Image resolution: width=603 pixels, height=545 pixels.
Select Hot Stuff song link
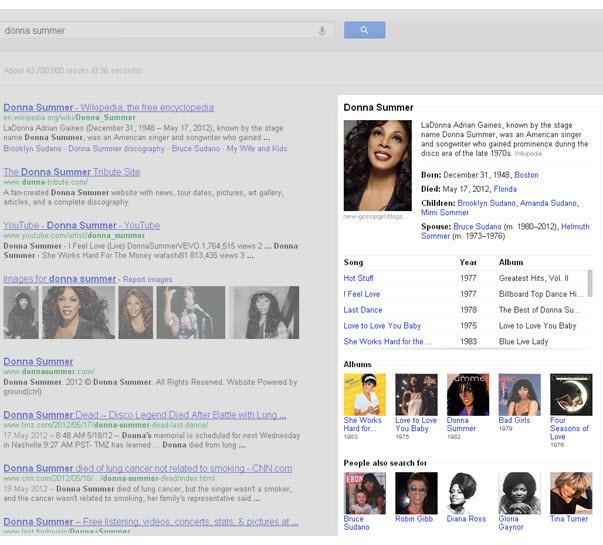(x=358, y=278)
